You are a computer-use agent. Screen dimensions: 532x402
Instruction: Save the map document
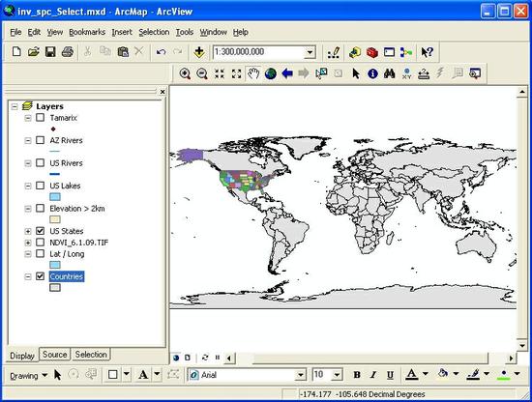point(50,52)
